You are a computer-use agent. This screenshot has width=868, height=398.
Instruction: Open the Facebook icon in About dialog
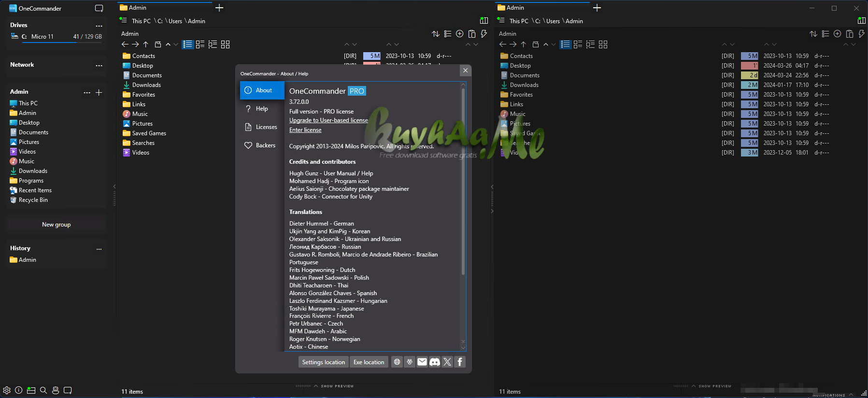(460, 362)
